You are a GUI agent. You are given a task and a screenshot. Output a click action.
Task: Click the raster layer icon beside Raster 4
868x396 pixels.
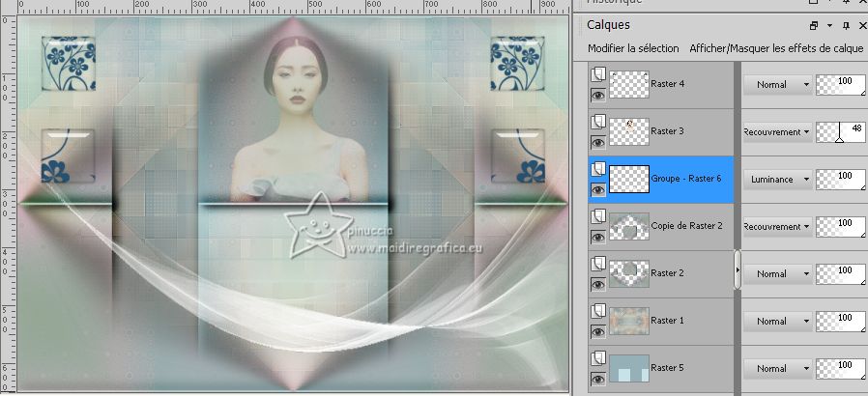tap(598, 74)
